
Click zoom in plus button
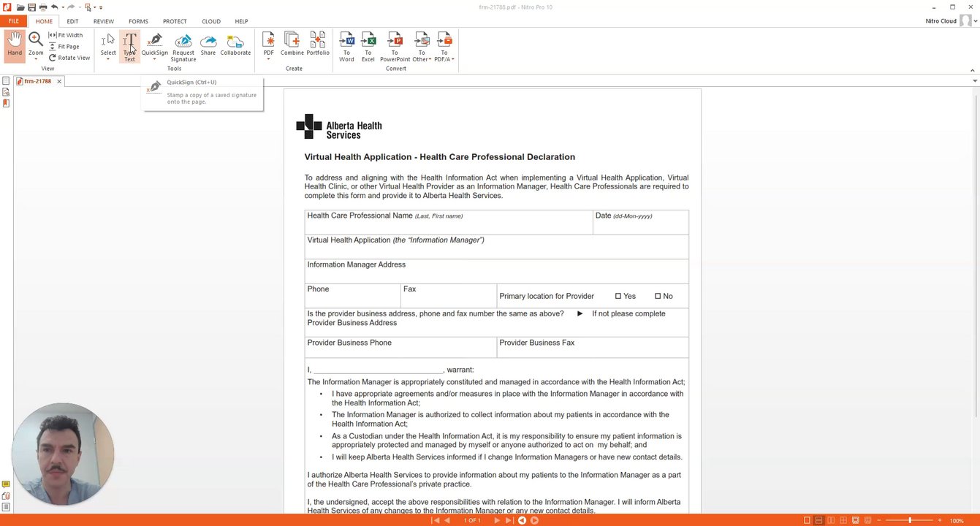point(940,520)
